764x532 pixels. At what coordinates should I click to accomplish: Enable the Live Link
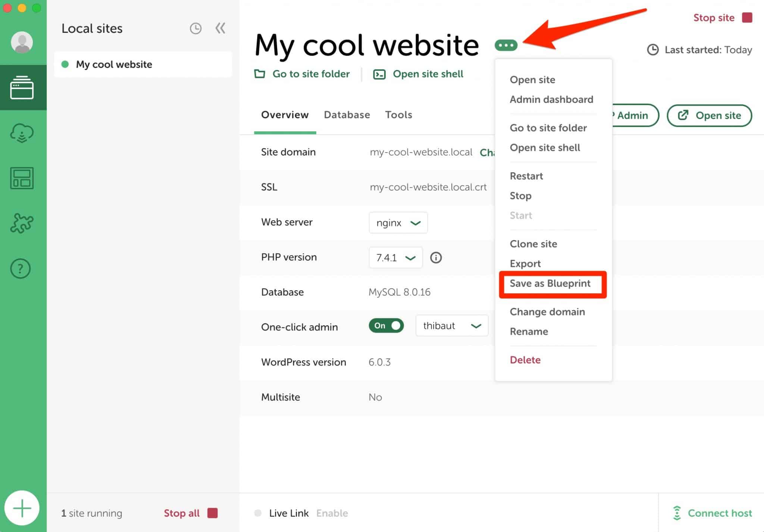pyautogui.click(x=332, y=513)
